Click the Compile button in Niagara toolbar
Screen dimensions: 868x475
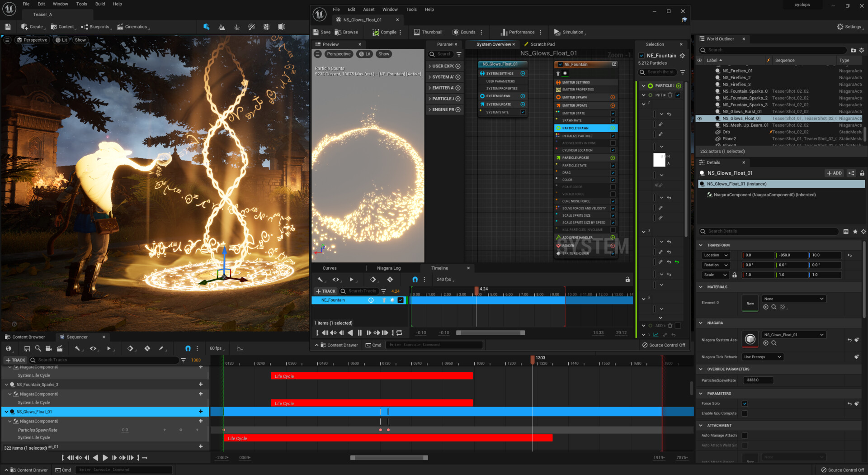(384, 32)
